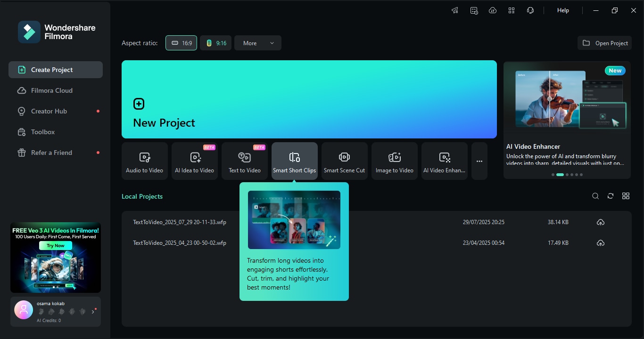644x339 pixels.
Task: Click the paper plane icon in the title bar
Action: [x=455, y=10]
